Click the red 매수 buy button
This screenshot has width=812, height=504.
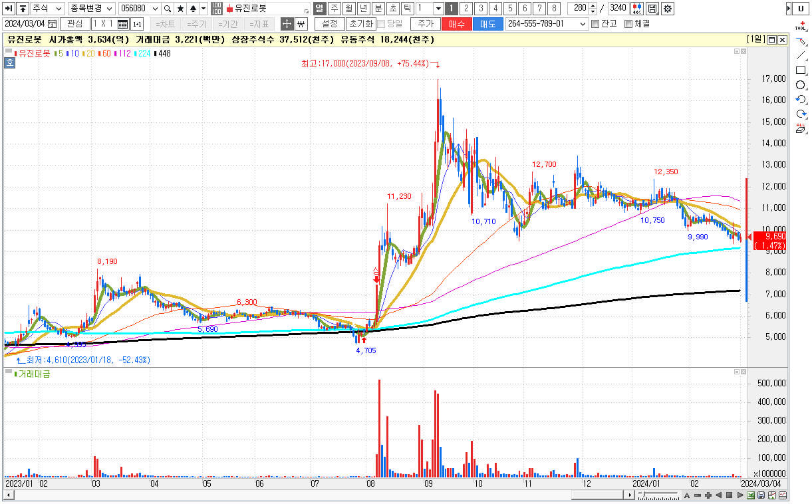point(457,24)
